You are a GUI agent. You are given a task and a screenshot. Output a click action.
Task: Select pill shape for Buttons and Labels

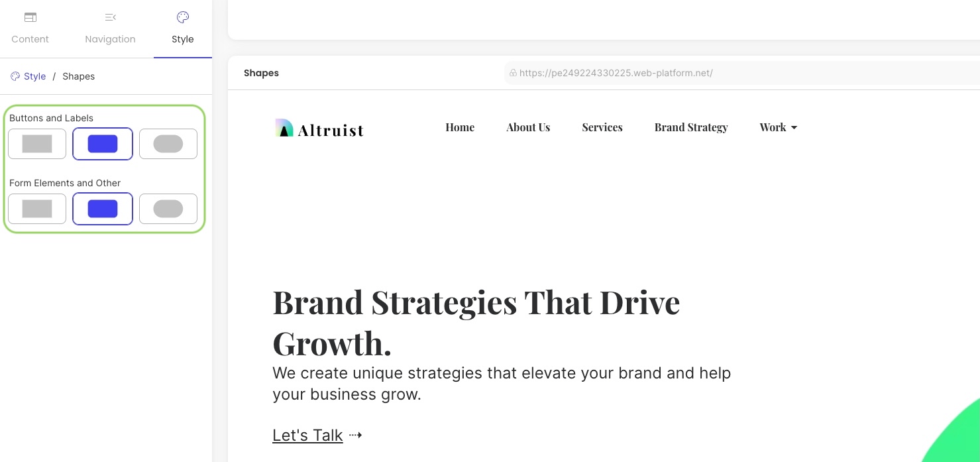coord(168,144)
